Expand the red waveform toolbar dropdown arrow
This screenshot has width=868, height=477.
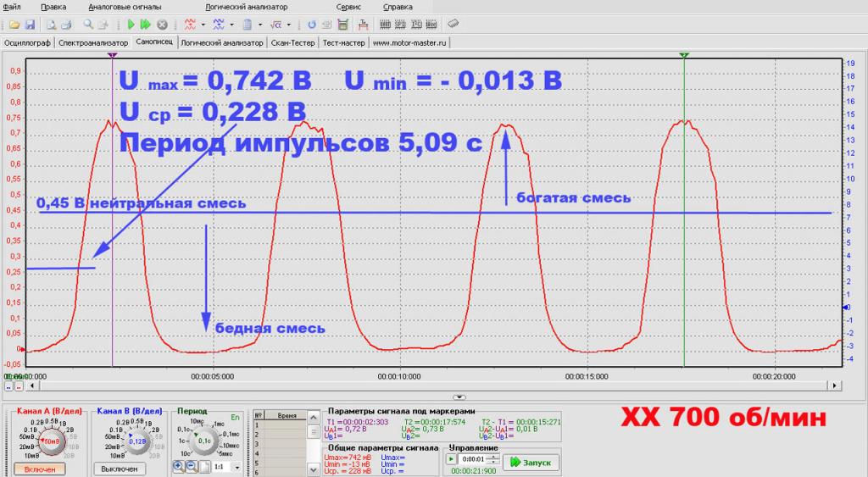[203, 25]
